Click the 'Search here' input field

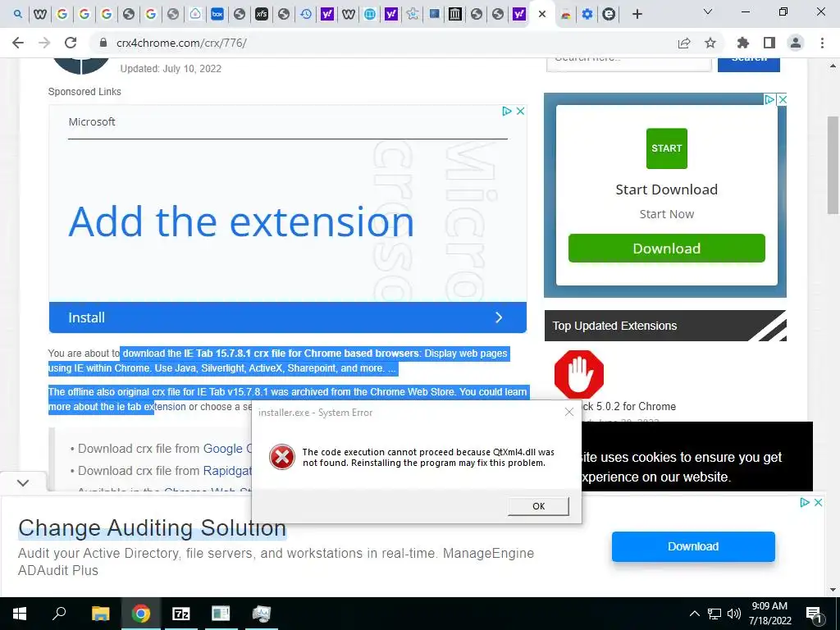click(629, 64)
